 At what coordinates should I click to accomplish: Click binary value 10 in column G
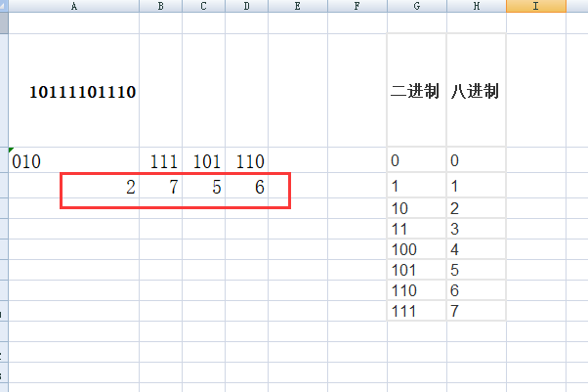417,208
